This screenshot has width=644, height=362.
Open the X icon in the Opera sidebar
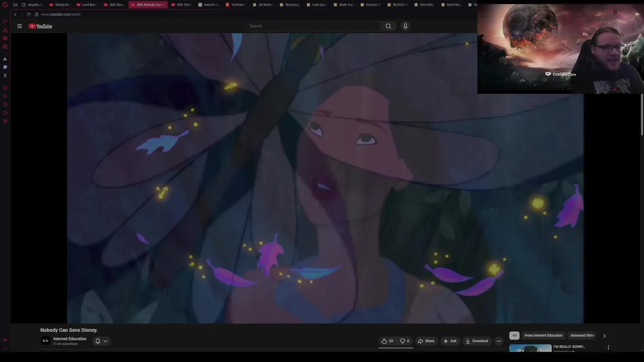tap(5, 75)
